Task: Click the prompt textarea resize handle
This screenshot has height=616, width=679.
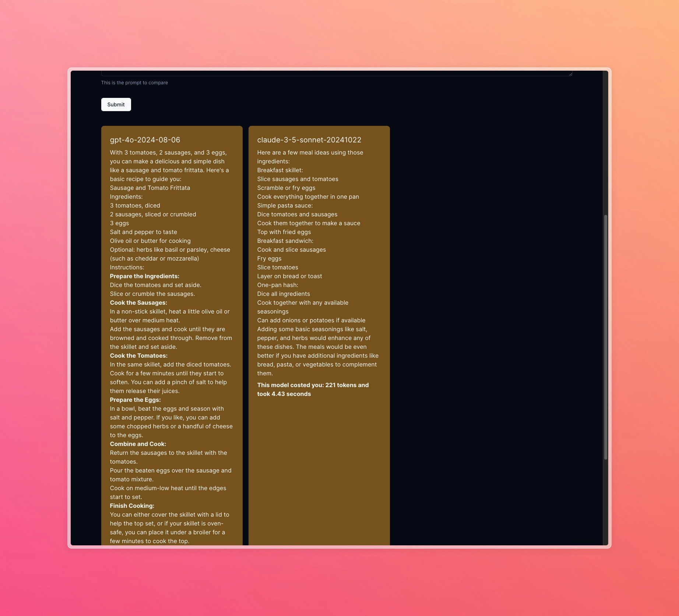Action: point(570,74)
